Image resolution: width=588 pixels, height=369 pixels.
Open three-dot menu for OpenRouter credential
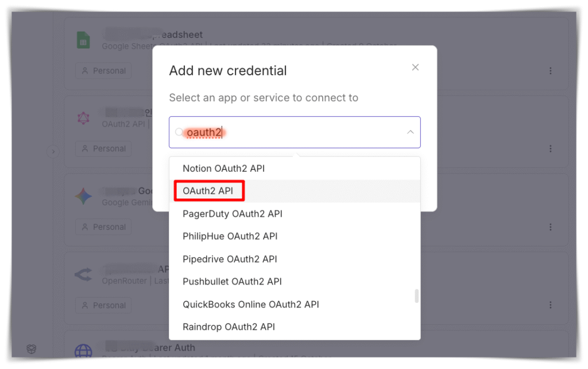[550, 305]
